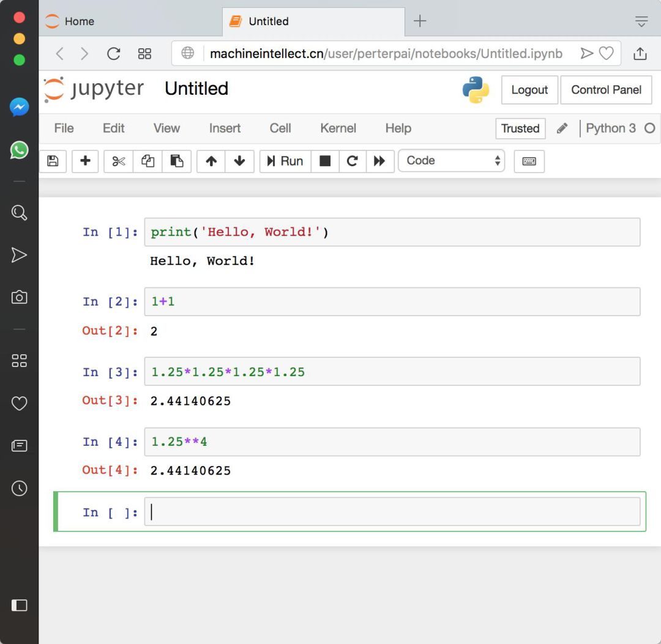The image size is (661, 644).
Task: Rename the notebook title Untitled
Action: [x=196, y=89]
